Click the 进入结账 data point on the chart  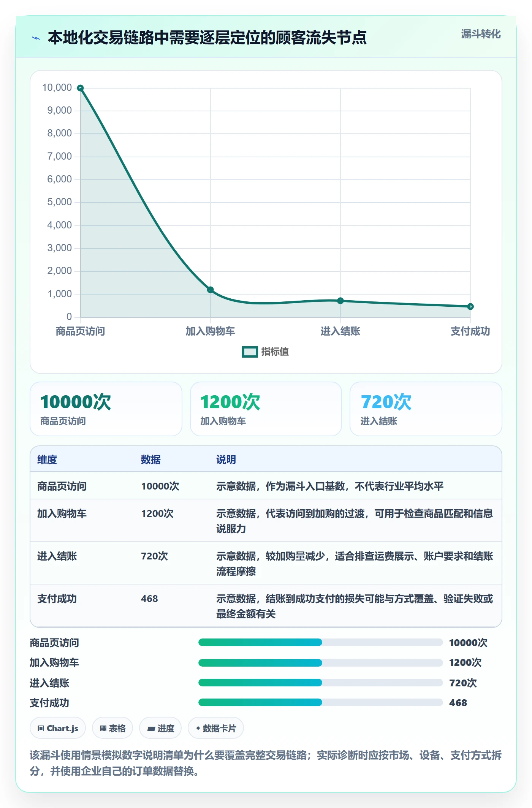340,301
